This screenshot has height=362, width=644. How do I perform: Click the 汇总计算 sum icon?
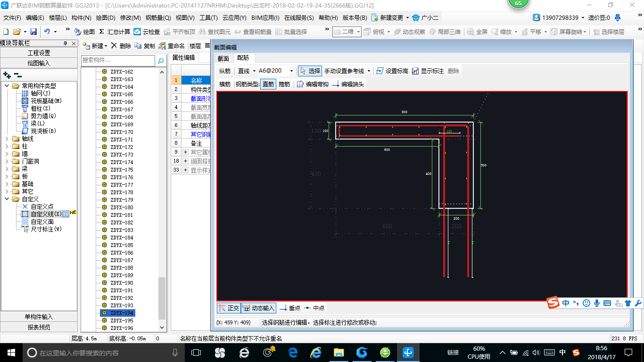point(101,32)
